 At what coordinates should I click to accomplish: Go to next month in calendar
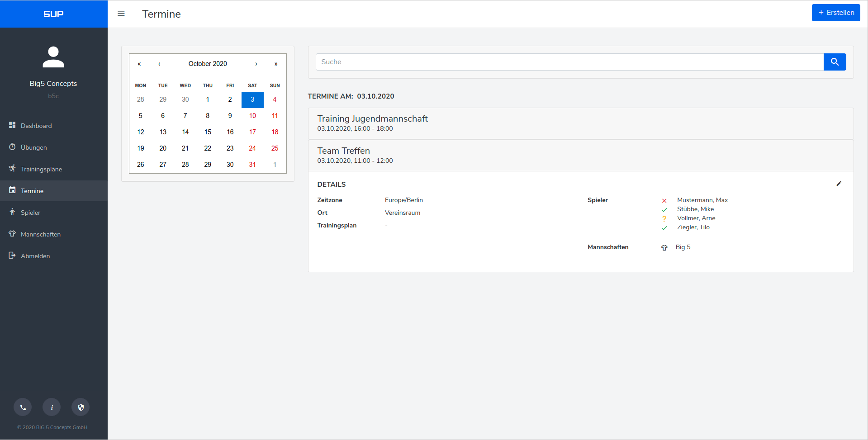point(256,64)
